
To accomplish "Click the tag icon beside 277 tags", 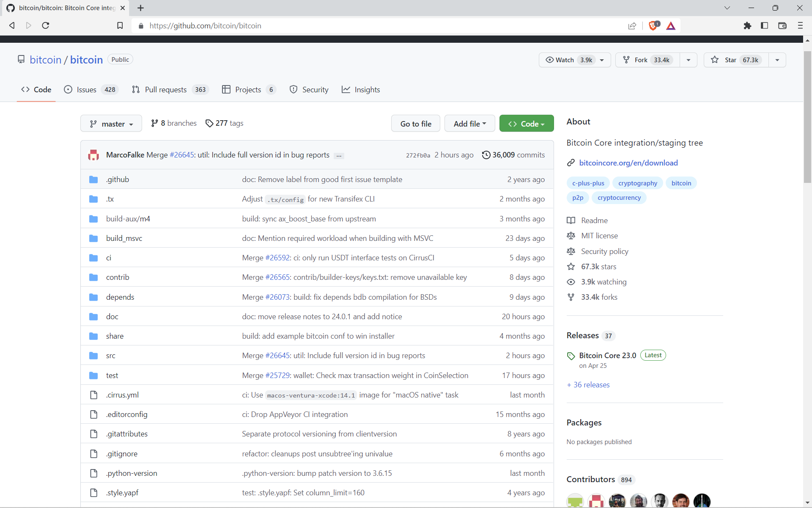I will [x=210, y=123].
